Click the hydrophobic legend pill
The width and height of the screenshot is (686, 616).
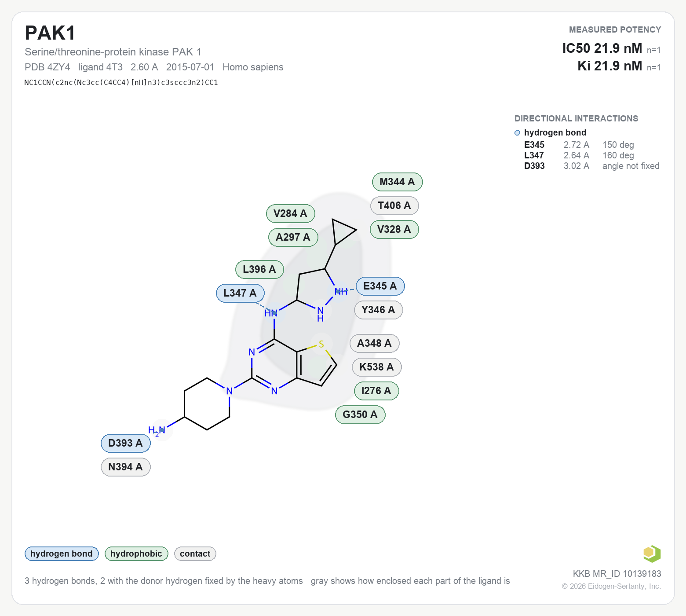click(x=136, y=554)
